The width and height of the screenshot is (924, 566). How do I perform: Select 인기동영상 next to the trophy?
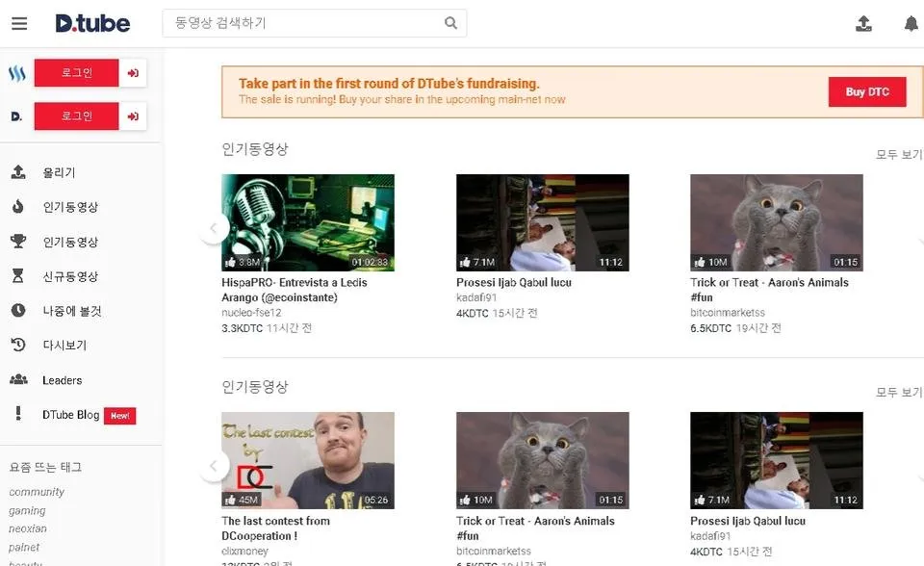(x=70, y=242)
